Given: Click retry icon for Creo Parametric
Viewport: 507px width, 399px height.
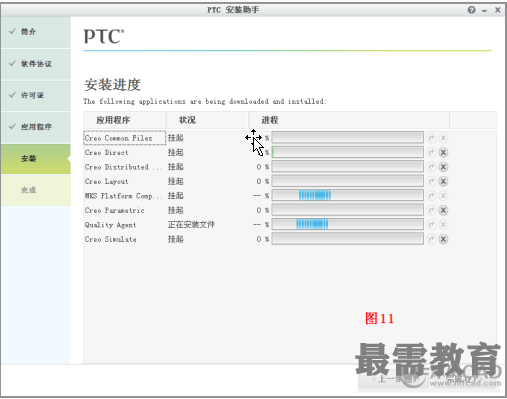Looking at the screenshot, I should (432, 210).
